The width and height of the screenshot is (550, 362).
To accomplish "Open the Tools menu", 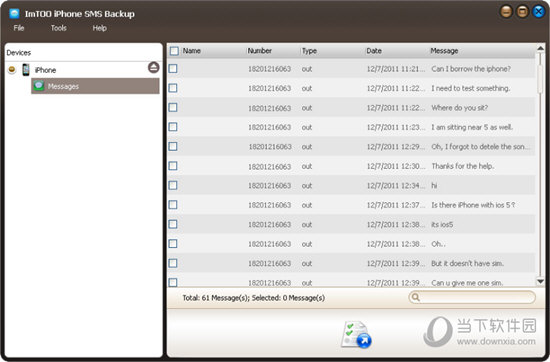I will (59, 28).
